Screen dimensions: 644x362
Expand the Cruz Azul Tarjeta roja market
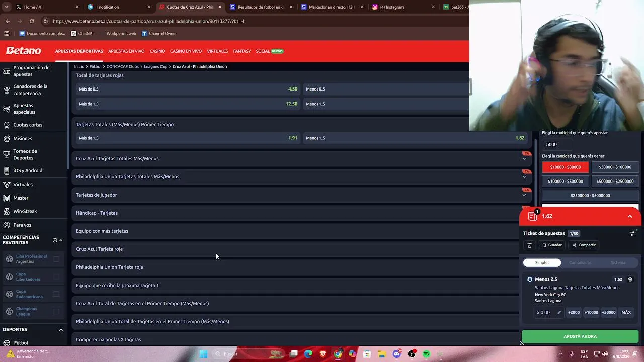(296, 249)
